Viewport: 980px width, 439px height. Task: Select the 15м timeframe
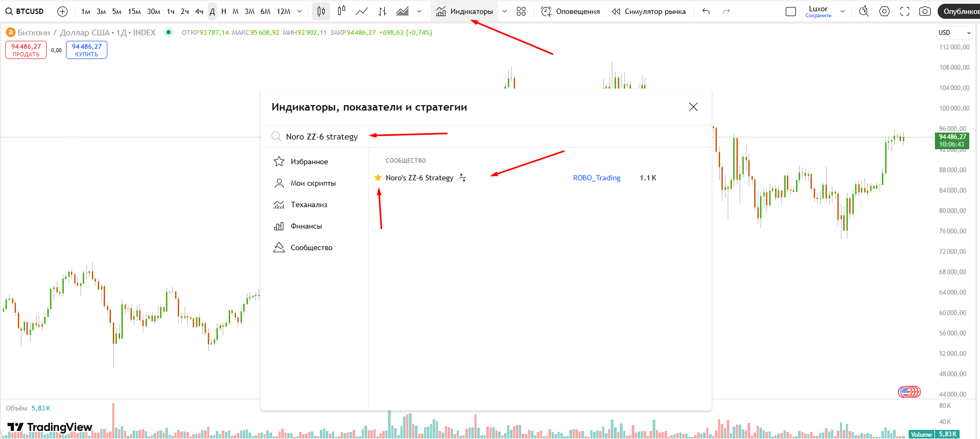pos(134,11)
